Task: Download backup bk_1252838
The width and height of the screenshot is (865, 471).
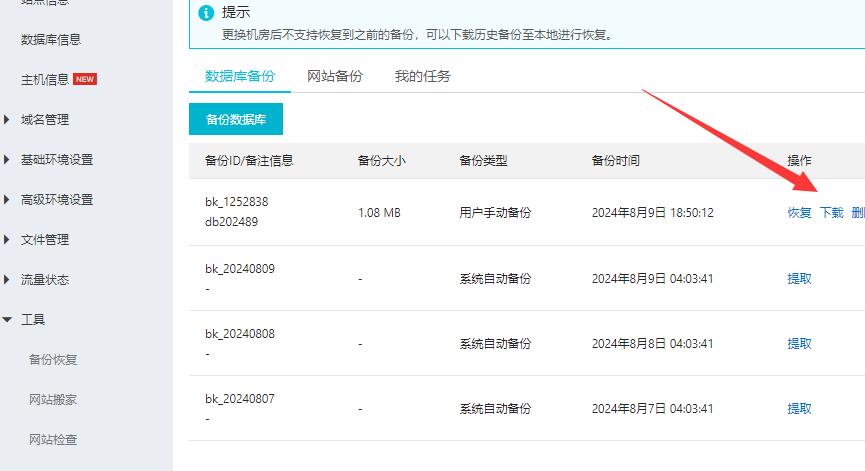Action: point(831,213)
